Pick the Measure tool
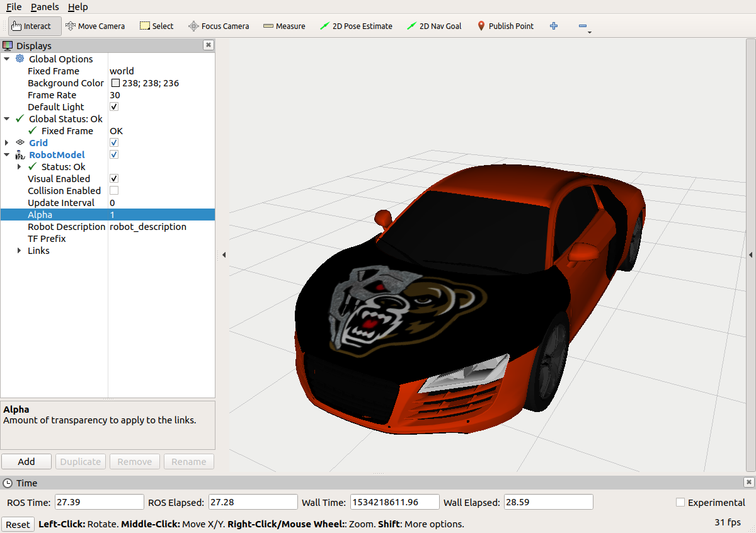756x533 pixels. coord(284,26)
